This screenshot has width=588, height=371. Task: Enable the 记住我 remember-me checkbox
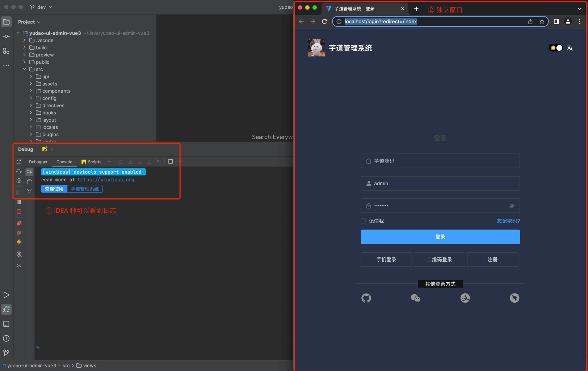coord(363,221)
